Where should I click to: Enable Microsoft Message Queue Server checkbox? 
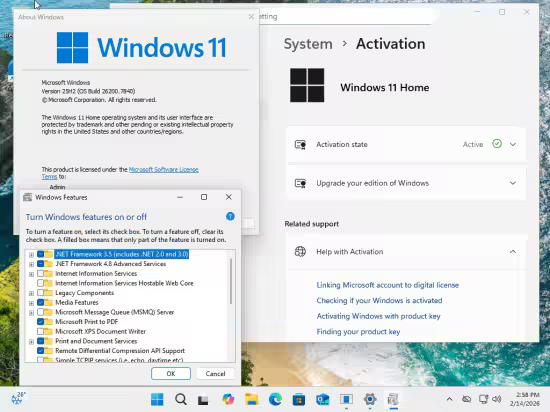40,312
